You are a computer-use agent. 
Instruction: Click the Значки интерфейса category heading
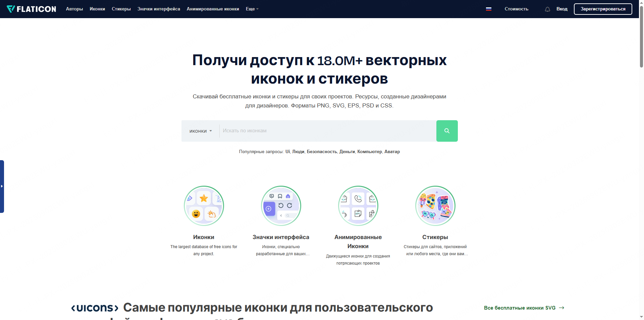[x=281, y=237]
